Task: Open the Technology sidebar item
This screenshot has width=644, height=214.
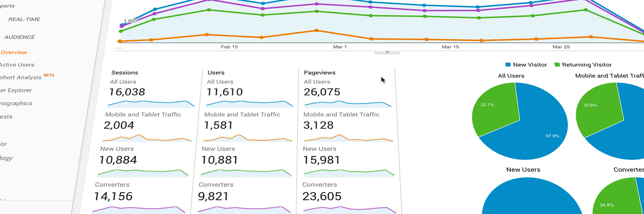Action: 6,158
